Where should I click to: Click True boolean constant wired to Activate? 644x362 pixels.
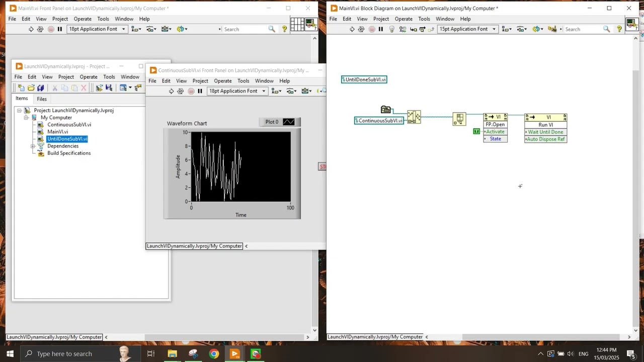tap(476, 131)
